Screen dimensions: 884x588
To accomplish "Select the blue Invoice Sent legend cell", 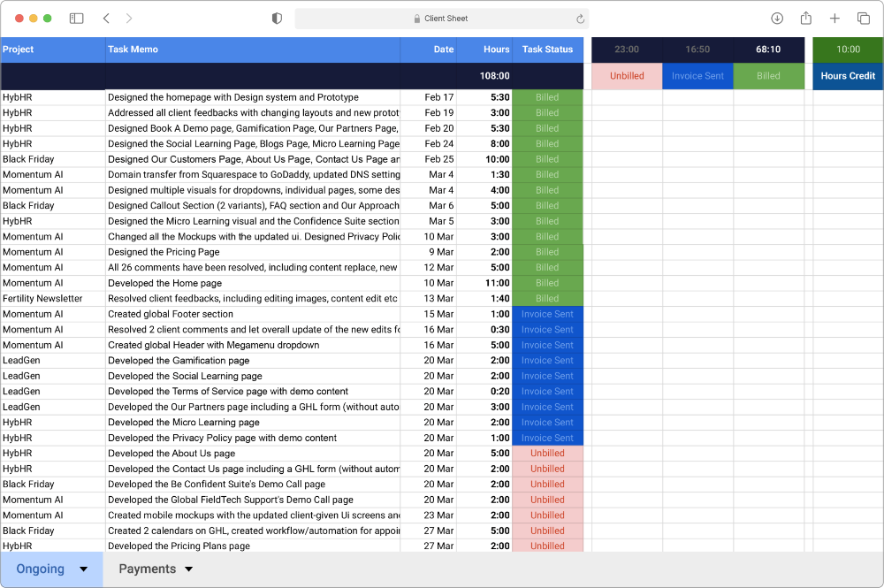I will (697, 76).
